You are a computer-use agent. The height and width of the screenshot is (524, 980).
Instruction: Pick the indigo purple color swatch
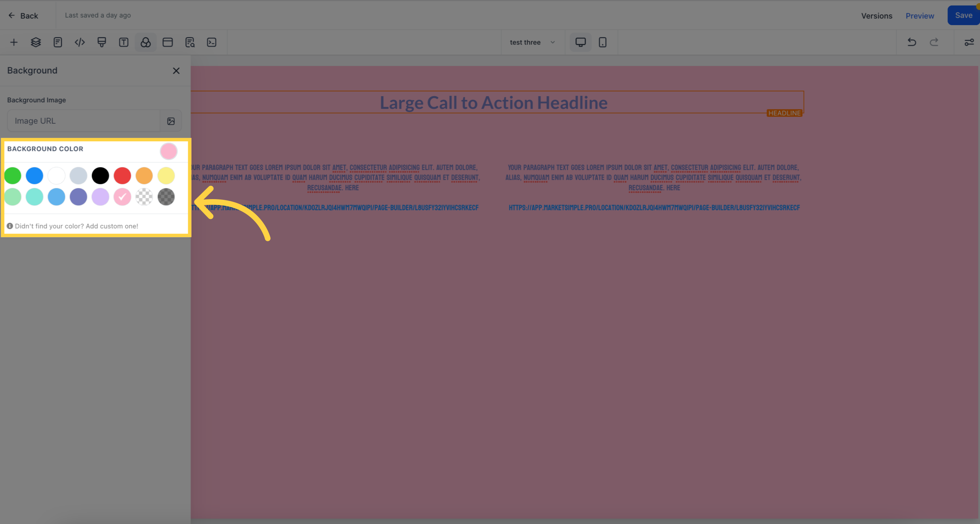pyautogui.click(x=78, y=197)
